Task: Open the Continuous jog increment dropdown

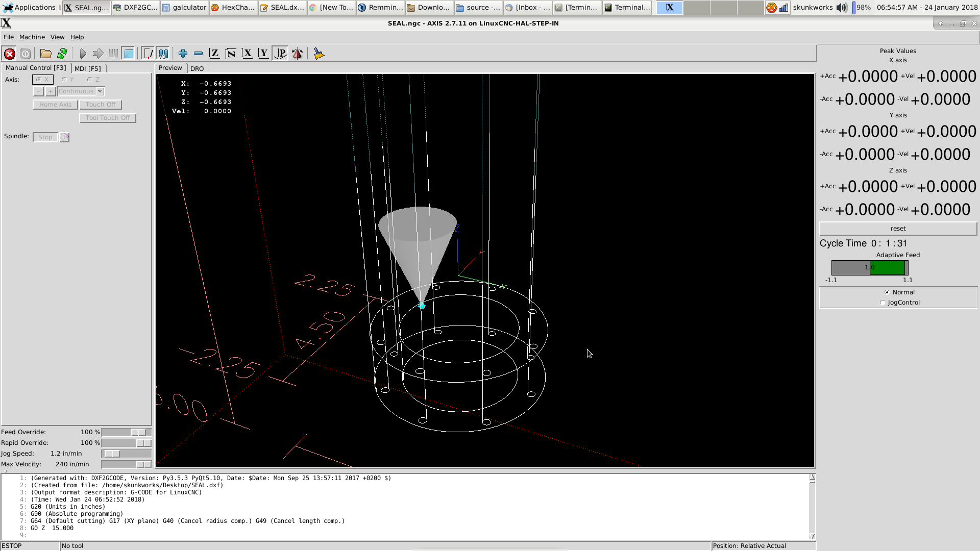Action: tap(101, 91)
